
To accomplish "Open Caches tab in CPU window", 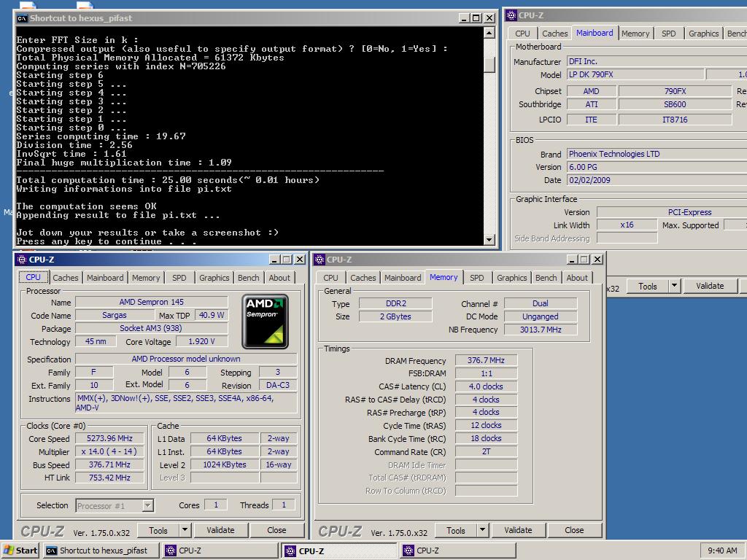I will tap(65, 278).
